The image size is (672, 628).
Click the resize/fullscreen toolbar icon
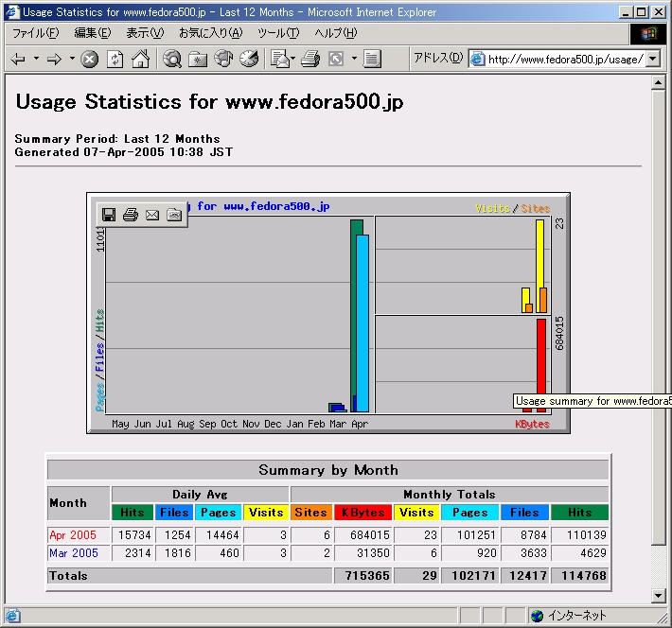336,59
